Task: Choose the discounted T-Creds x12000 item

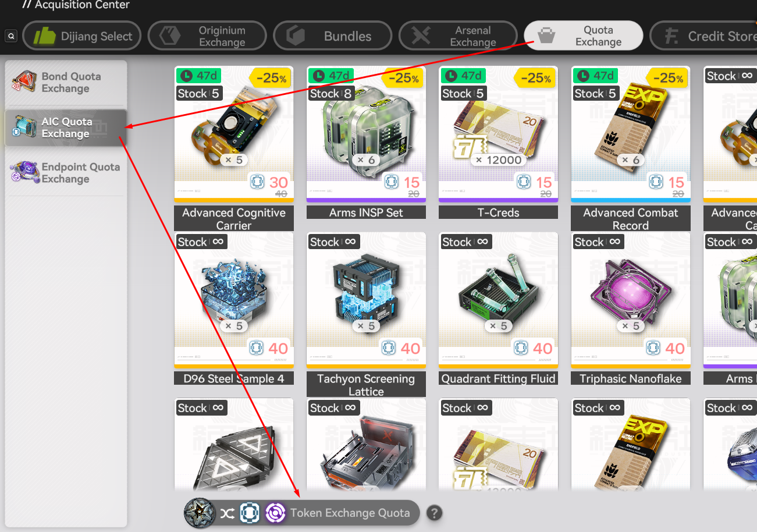Action: pyautogui.click(x=498, y=143)
